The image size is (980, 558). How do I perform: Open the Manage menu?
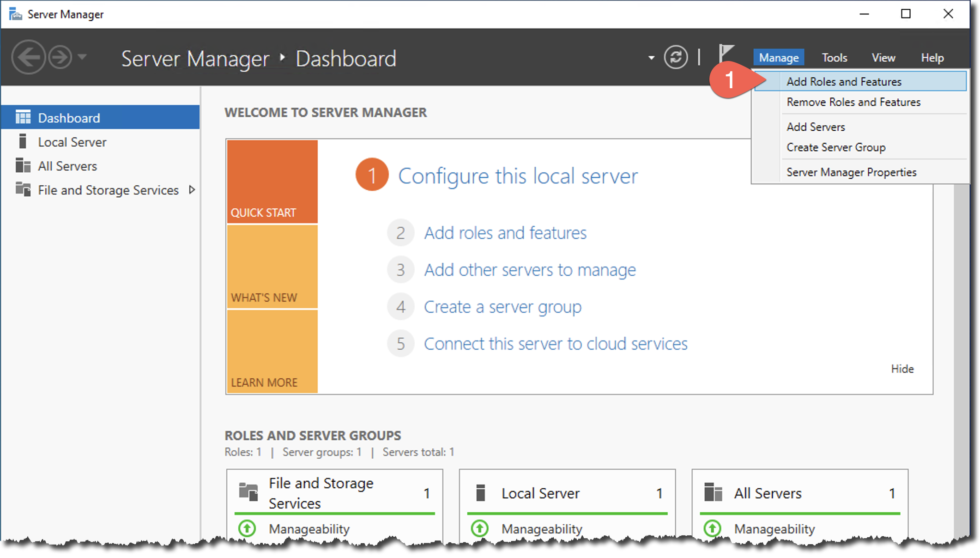[779, 57]
